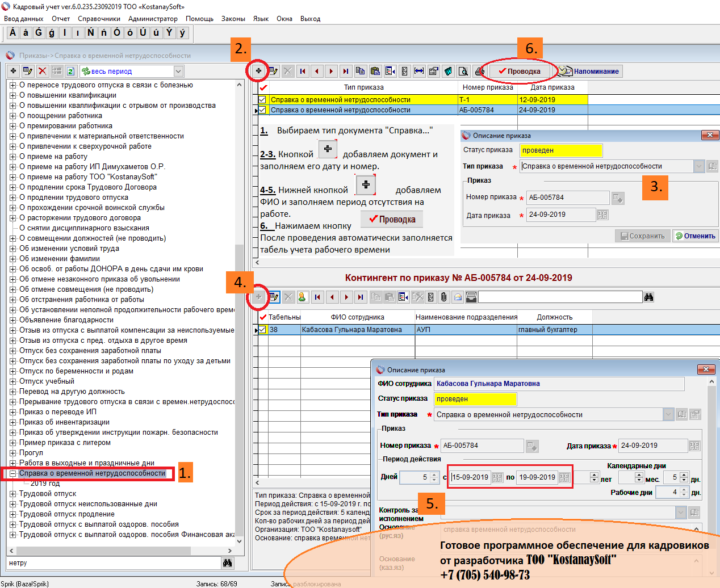Expand 'О расторжении трудового договора' node
The image size is (720, 588).
[12, 218]
